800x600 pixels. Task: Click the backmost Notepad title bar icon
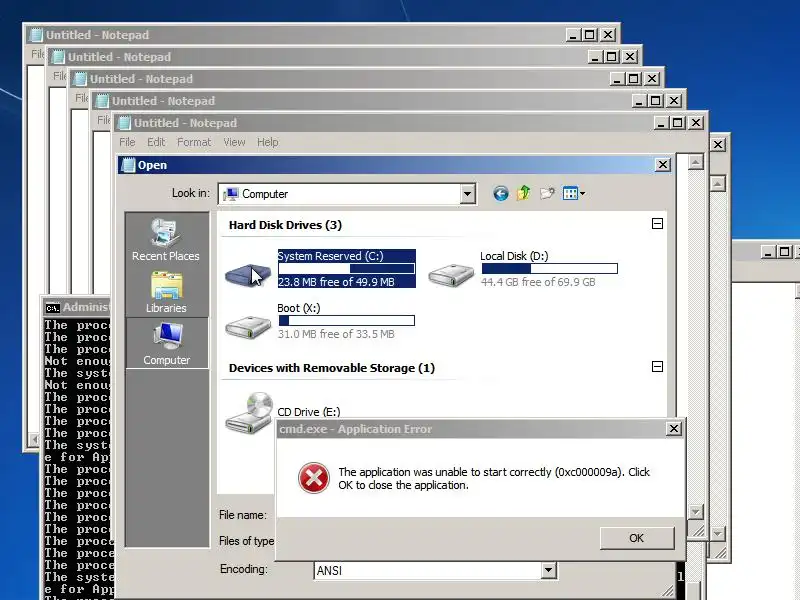pos(36,35)
